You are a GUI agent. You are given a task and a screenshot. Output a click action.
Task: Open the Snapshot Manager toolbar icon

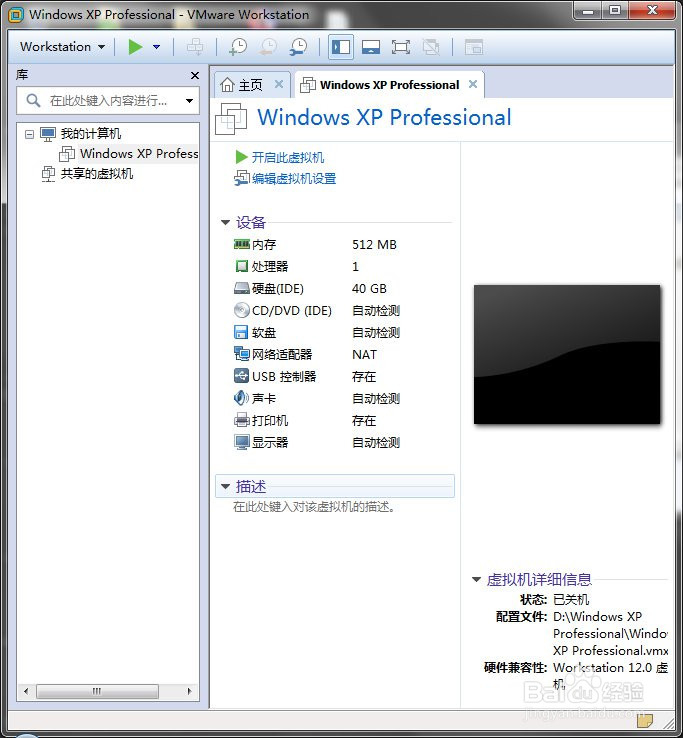tap(298, 47)
